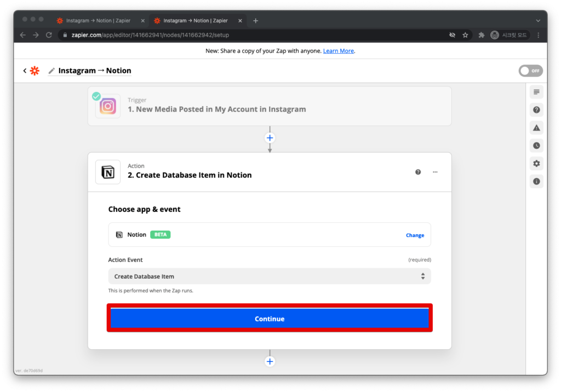Click the browser back arrow

click(x=23, y=35)
